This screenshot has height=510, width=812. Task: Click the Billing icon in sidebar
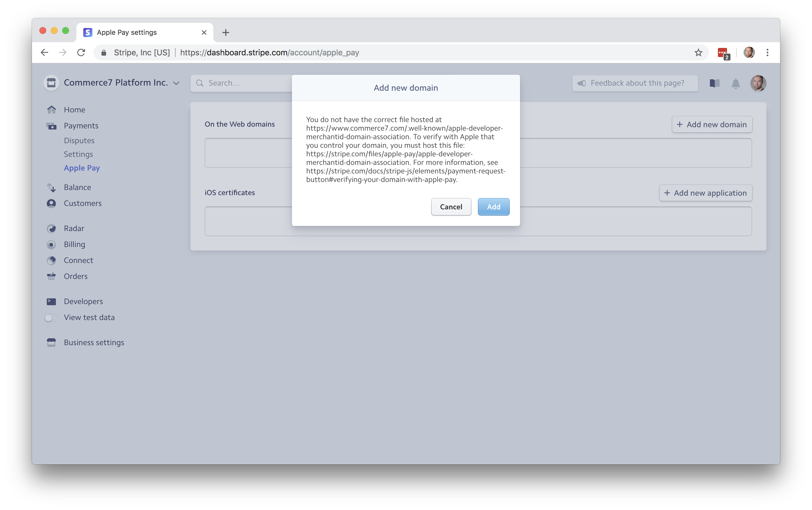point(51,244)
